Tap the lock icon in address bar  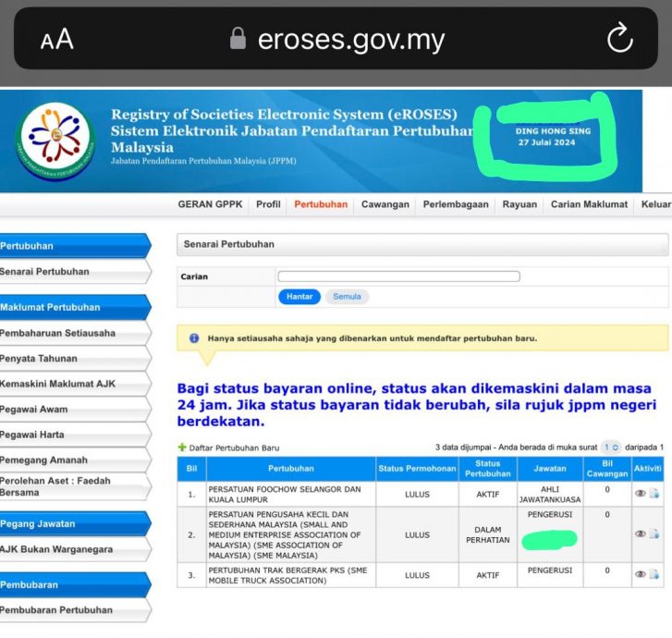238,39
